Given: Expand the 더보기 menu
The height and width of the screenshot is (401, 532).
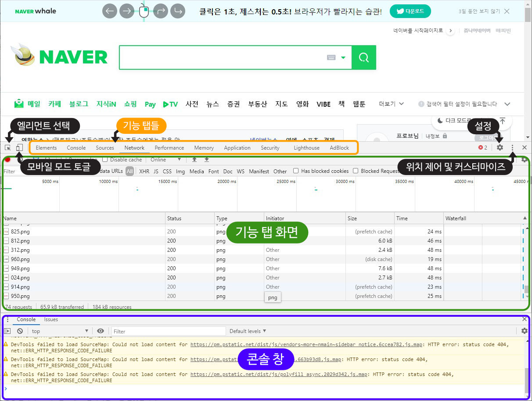Looking at the screenshot, I should [392, 104].
